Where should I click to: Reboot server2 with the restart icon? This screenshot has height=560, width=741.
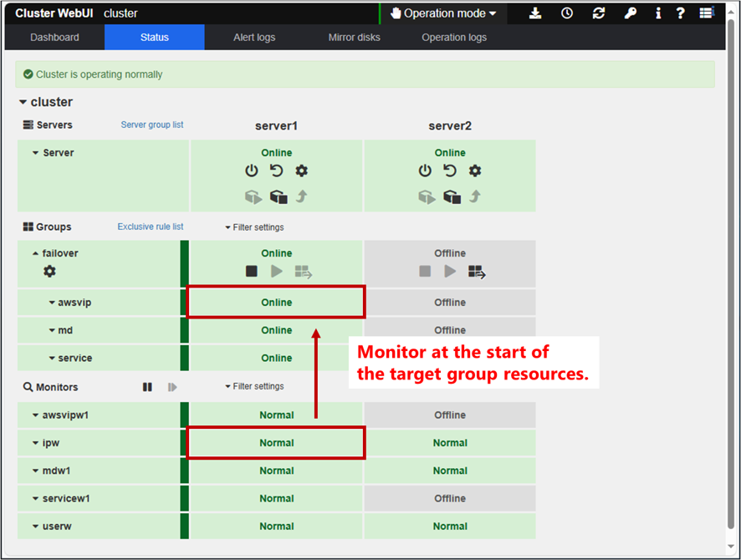[450, 171]
